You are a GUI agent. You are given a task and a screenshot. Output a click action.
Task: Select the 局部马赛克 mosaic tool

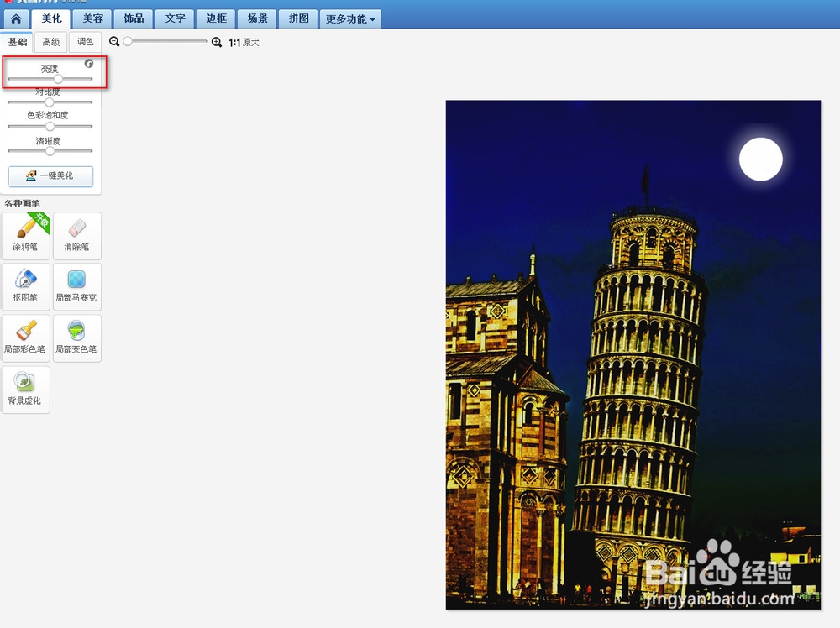pos(77,286)
